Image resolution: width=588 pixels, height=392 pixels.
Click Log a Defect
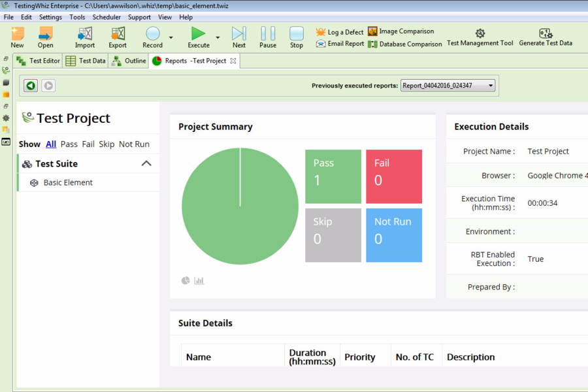[x=340, y=32]
